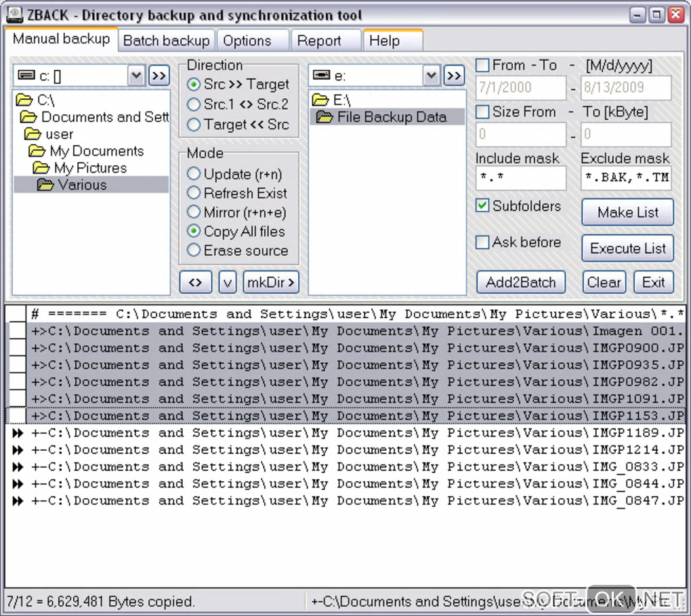Click the source drive icon in c: combo
This screenshot has width=691, height=616.
point(26,75)
